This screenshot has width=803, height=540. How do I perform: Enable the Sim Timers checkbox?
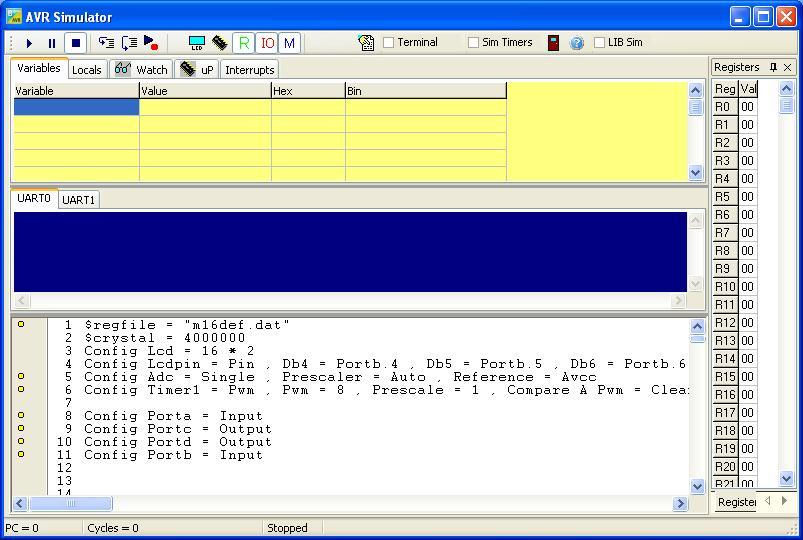click(x=473, y=43)
